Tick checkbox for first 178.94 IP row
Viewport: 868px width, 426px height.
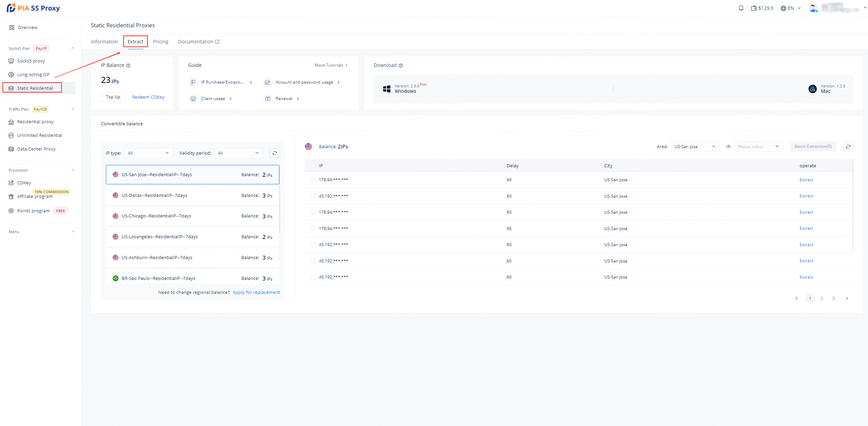[313, 180]
